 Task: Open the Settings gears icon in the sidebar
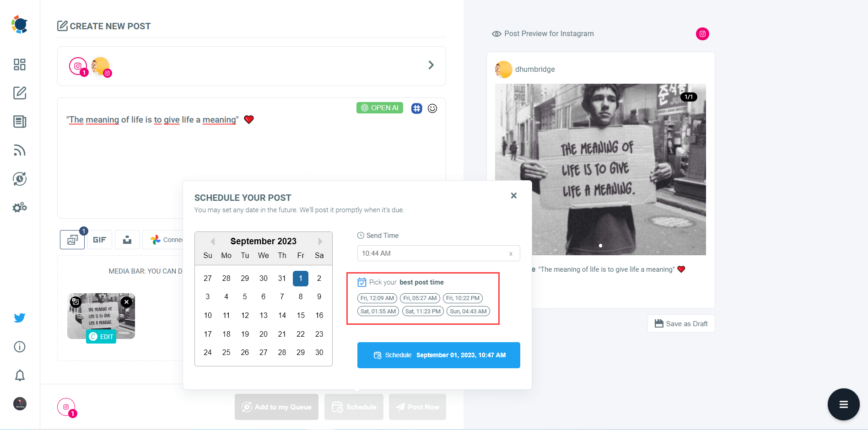[x=19, y=207]
